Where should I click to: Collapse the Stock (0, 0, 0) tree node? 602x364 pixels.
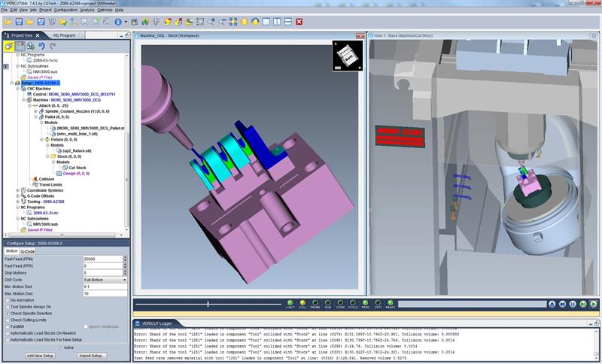(x=47, y=156)
